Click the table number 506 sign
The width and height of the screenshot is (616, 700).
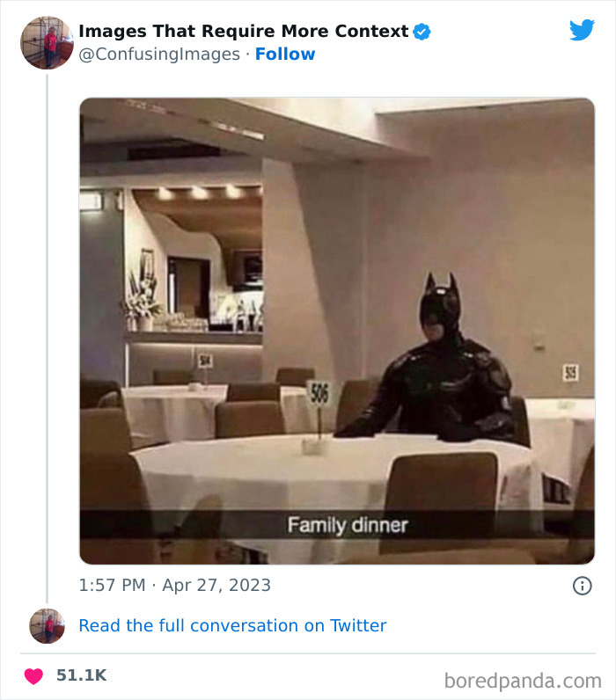[319, 393]
